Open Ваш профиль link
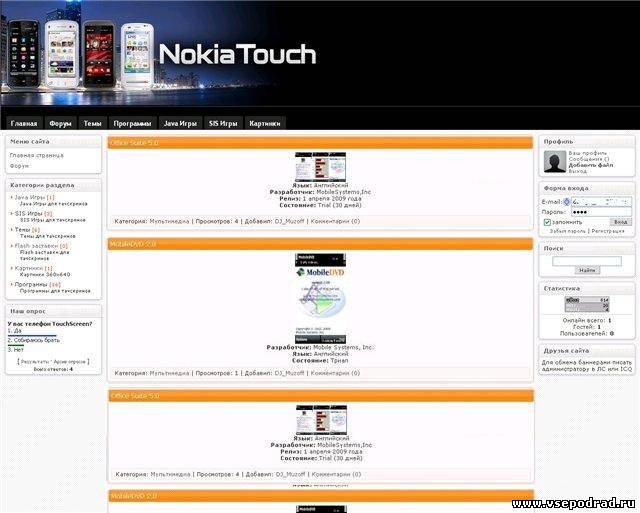Image resolution: width=640 pixels, height=513 pixels. pyautogui.click(x=587, y=153)
